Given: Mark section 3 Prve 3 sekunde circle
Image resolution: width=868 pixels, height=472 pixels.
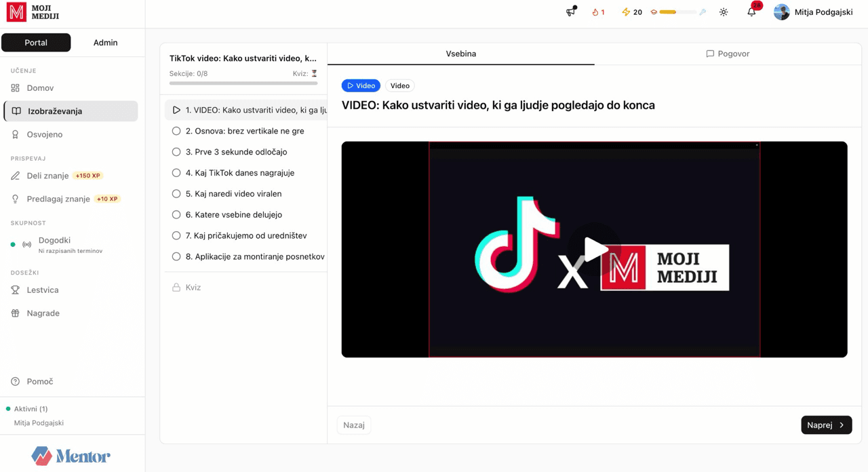Looking at the screenshot, I should (176, 152).
